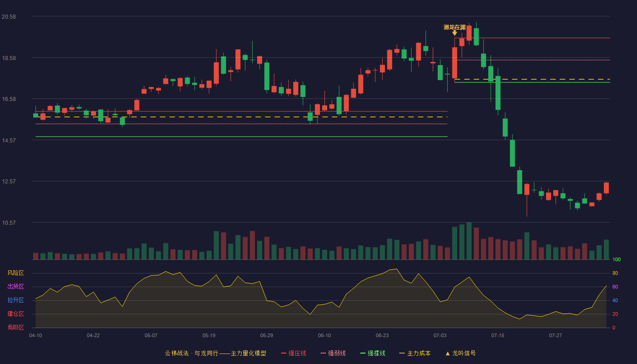This screenshot has width=637, height=364.
Task: Click the 建仓区 zone label
Action: pos(15,314)
